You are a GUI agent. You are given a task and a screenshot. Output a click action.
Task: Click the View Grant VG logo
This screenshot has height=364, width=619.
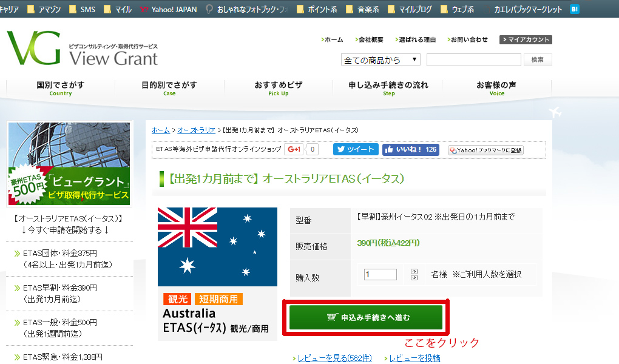pos(82,49)
